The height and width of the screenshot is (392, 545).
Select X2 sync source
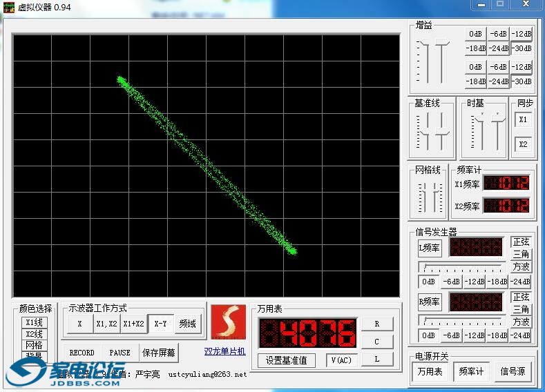click(x=523, y=144)
